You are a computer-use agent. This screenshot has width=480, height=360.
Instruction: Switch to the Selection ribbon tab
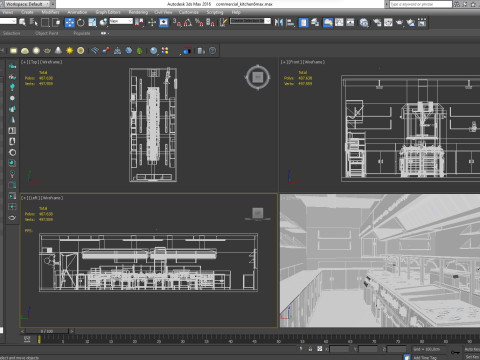pyautogui.click(x=12, y=33)
